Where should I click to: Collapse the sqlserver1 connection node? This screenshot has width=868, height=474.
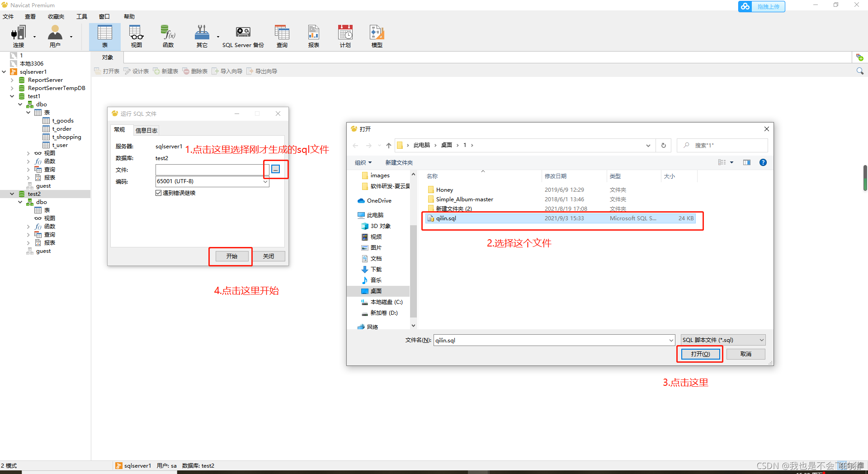[x=4, y=71]
